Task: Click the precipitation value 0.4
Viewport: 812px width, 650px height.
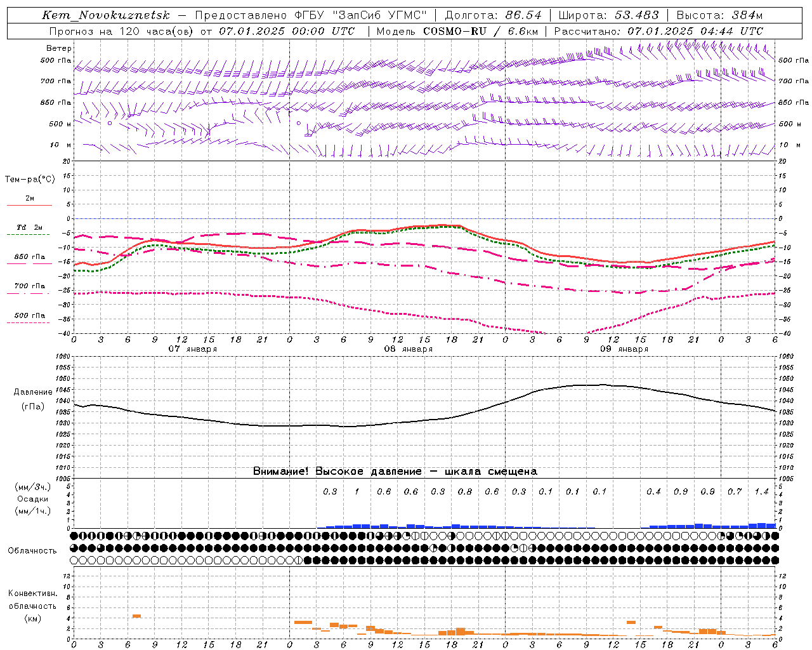Action: (x=653, y=491)
